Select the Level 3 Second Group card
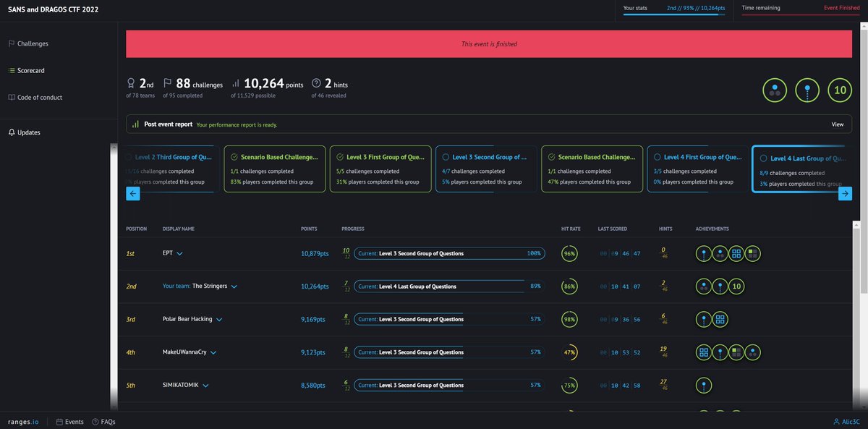868x429 pixels. [x=486, y=169]
